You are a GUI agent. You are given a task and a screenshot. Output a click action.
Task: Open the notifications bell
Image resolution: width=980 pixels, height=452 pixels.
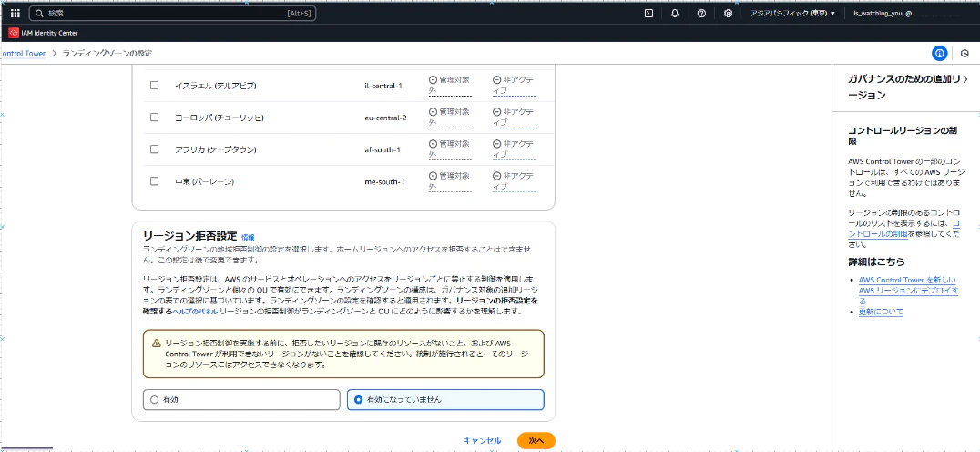coord(675,13)
